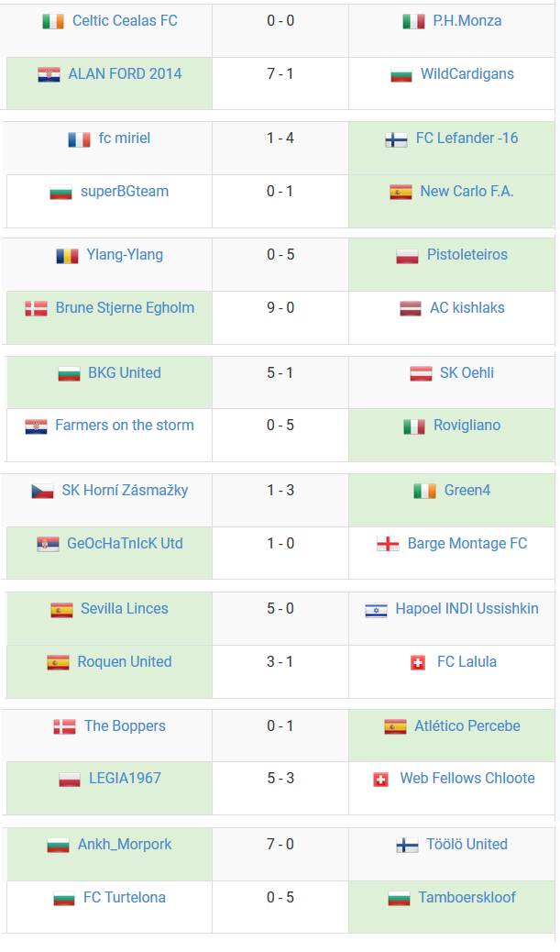
Task: Open the New Carlo F.A. team link
Action: pyautogui.click(x=467, y=192)
